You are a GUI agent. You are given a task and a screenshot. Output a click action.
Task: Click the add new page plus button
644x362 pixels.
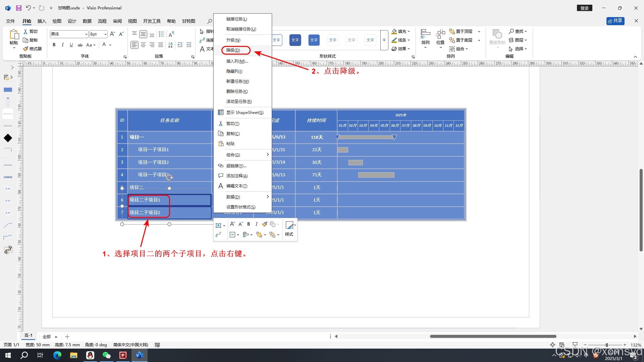(67, 337)
